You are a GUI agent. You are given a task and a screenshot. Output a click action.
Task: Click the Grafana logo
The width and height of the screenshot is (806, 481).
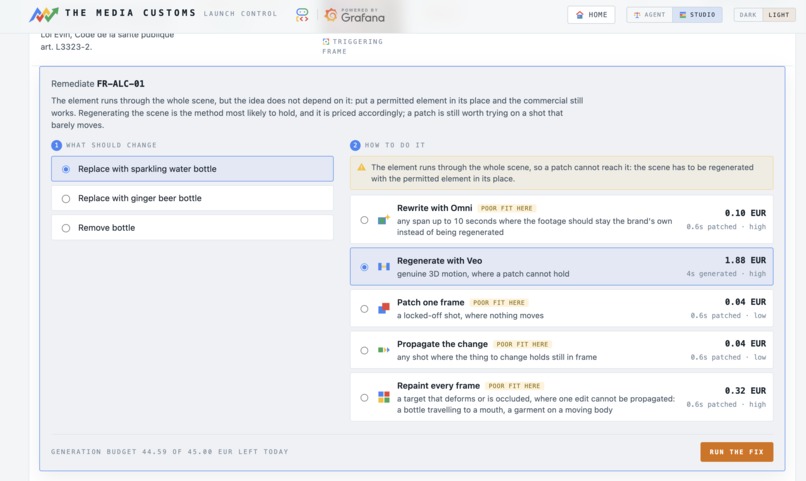pos(355,15)
